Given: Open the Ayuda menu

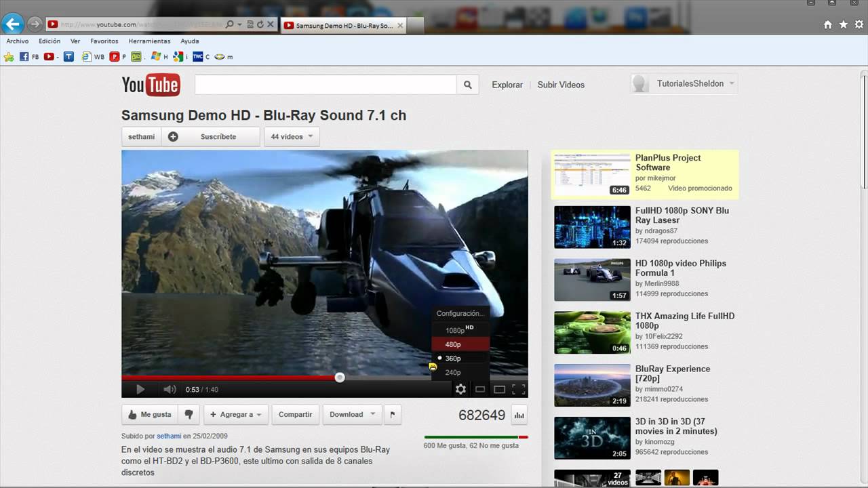Looking at the screenshot, I should click(190, 41).
